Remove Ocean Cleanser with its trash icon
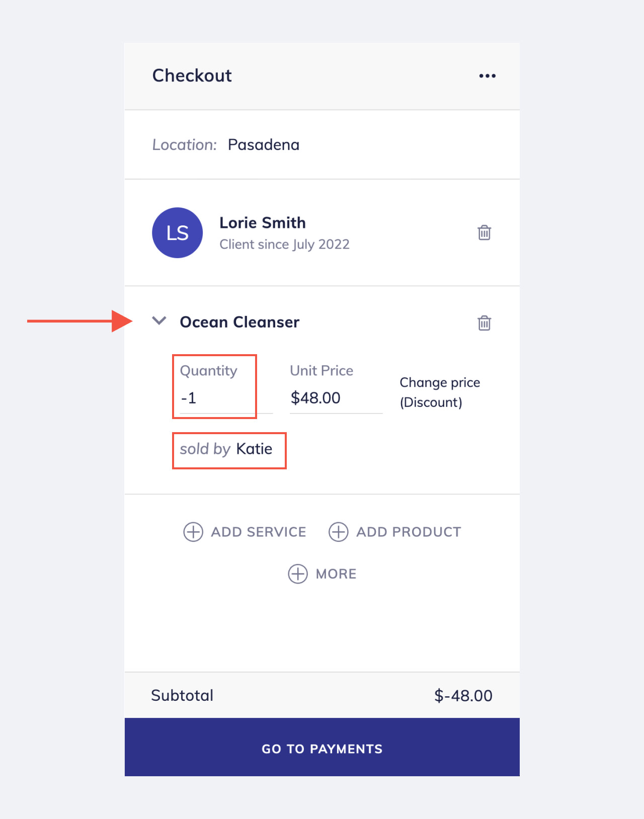The image size is (644, 819). tap(485, 323)
